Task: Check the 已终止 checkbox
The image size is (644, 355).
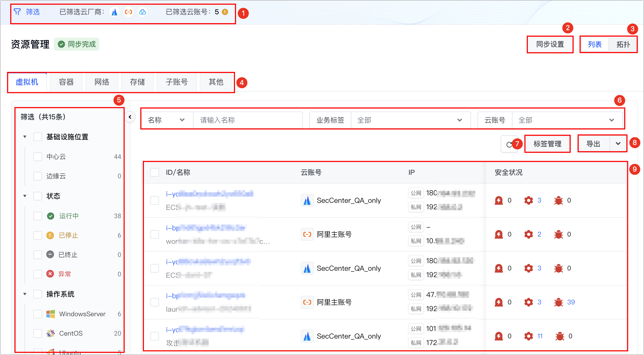Action: tap(38, 255)
